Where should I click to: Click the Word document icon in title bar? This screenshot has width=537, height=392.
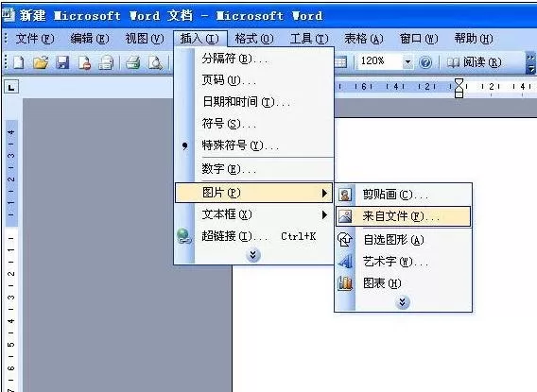(9, 15)
